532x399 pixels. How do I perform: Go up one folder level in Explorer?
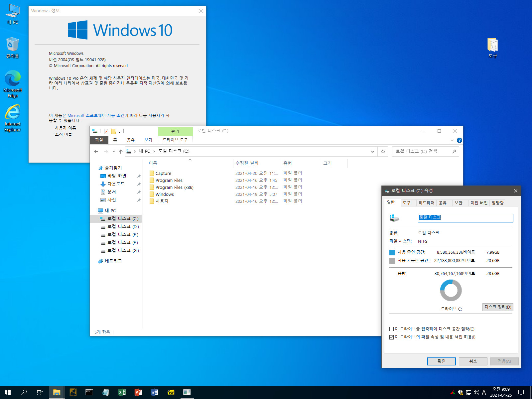tap(121, 151)
